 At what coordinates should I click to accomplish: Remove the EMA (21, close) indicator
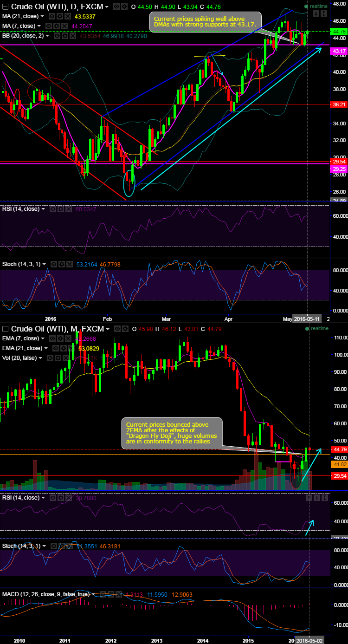(71, 348)
